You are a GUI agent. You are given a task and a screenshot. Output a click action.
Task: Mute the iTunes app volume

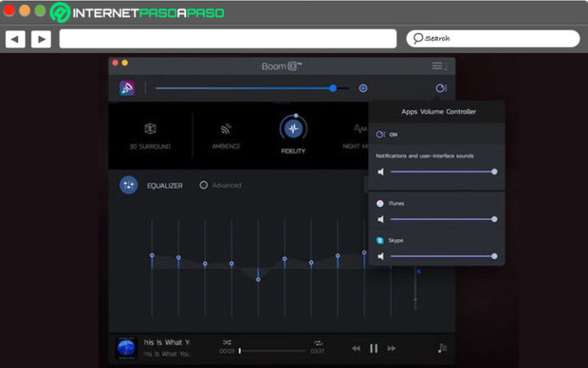[381, 219]
